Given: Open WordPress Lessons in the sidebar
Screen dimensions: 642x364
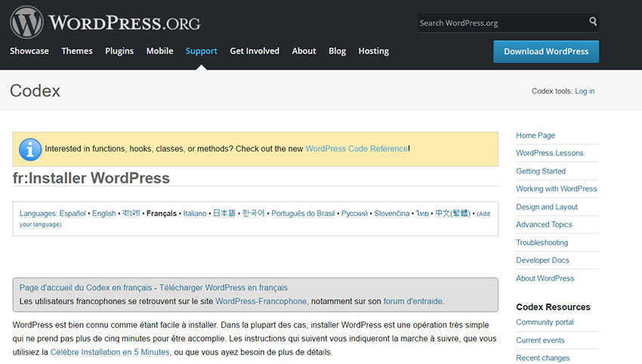Looking at the screenshot, I should pos(549,153).
